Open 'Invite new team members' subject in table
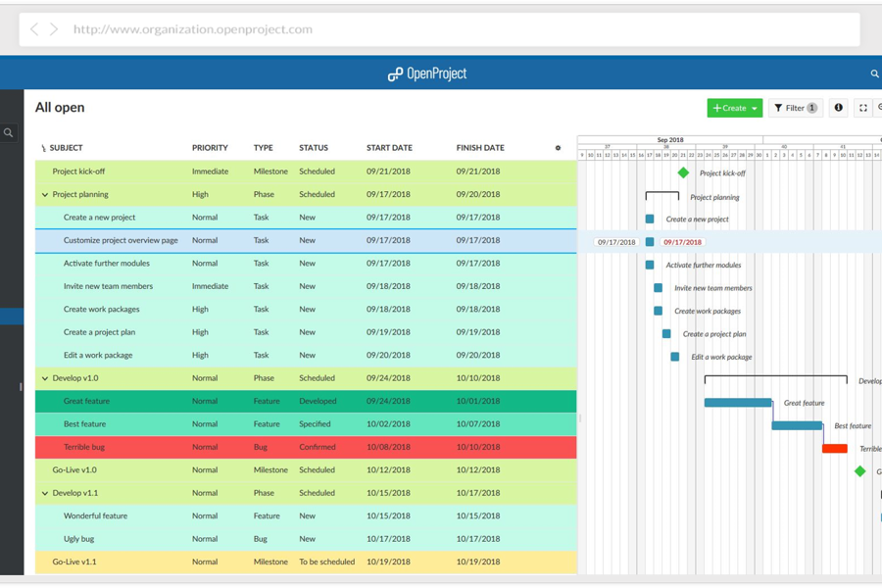 tap(108, 286)
